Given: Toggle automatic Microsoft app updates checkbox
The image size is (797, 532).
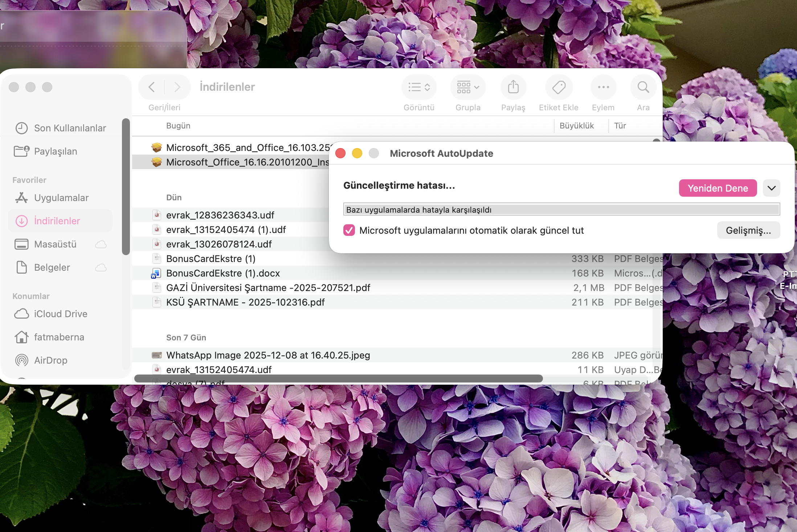Looking at the screenshot, I should tap(349, 230).
